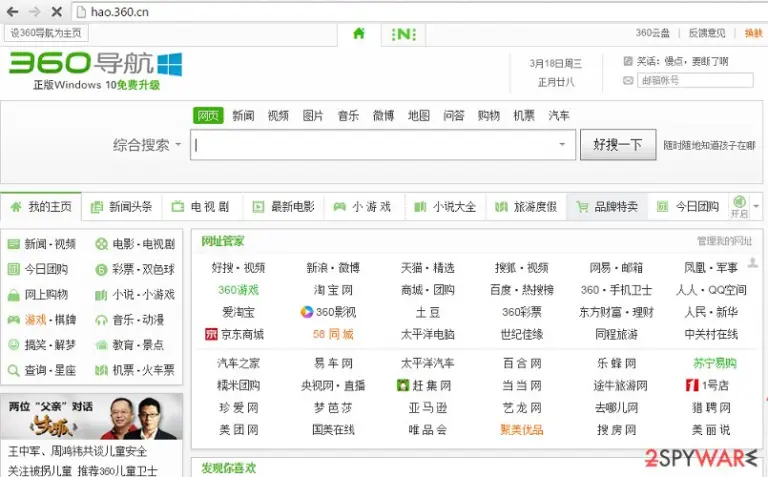Click the 电视剧 TV icon
This screenshot has height=477, width=768.
point(177,207)
